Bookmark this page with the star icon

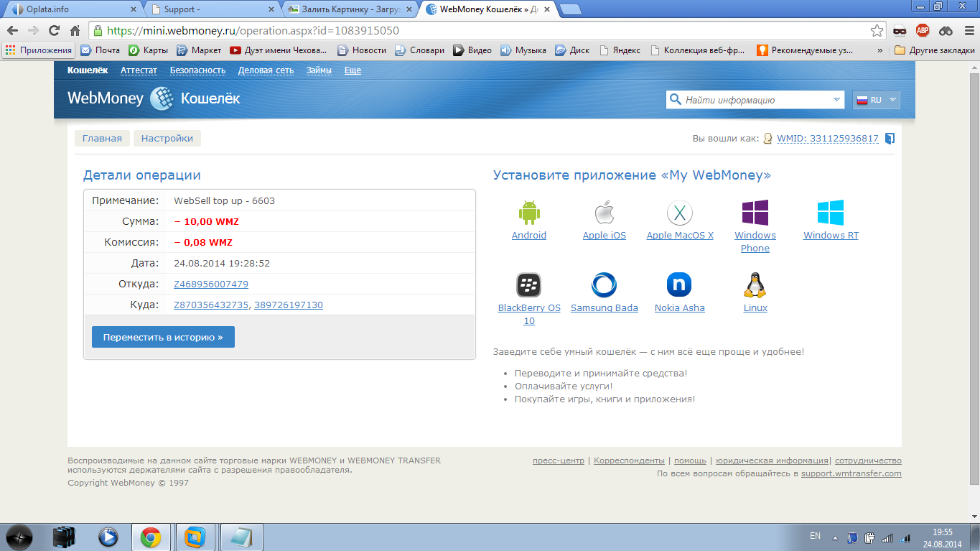(877, 31)
